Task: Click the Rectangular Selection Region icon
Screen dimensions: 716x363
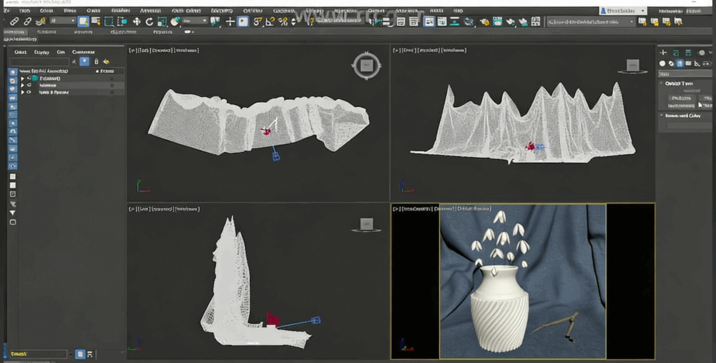Action: point(109,21)
